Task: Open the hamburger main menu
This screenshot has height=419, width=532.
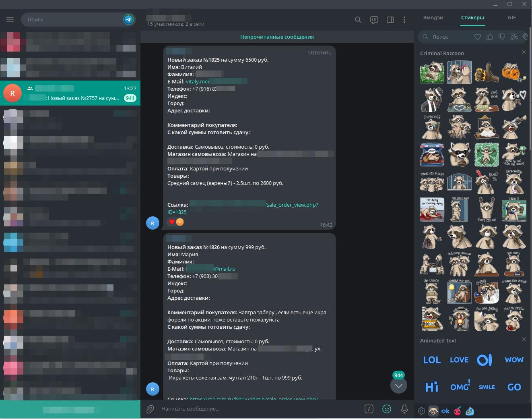Action: (x=10, y=19)
